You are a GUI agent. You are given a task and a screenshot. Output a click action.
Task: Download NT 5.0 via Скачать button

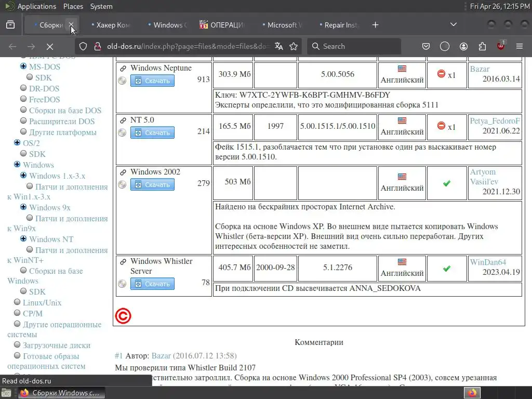click(x=152, y=132)
